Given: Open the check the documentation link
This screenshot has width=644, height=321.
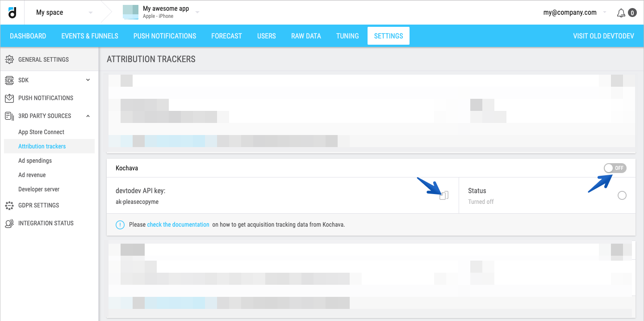Looking at the screenshot, I should 178,224.
